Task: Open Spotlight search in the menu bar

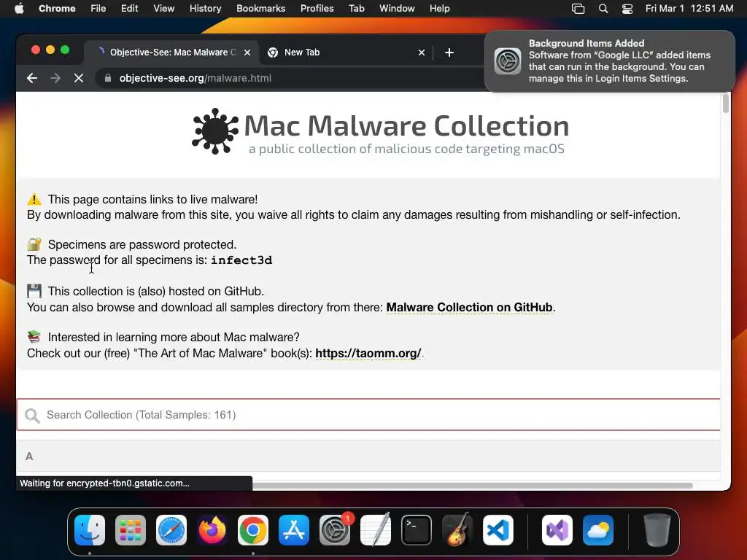Action: [603, 9]
